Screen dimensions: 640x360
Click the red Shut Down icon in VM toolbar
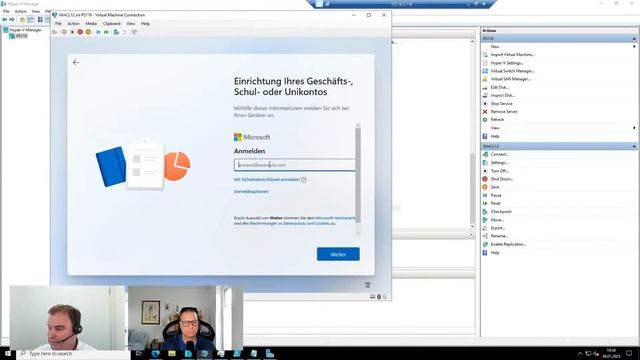(80, 32)
